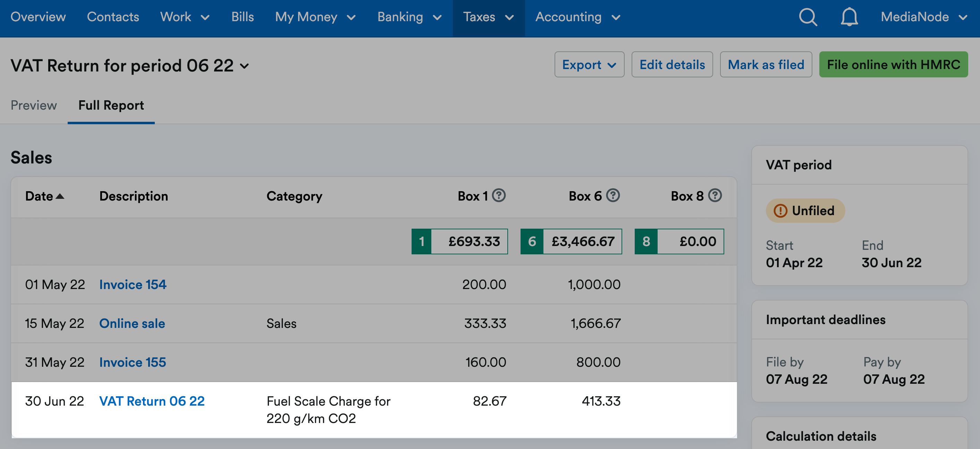Click Mark as filed button
The width and height of the screenshot is (980, 449).
click(x=766, y=65)
